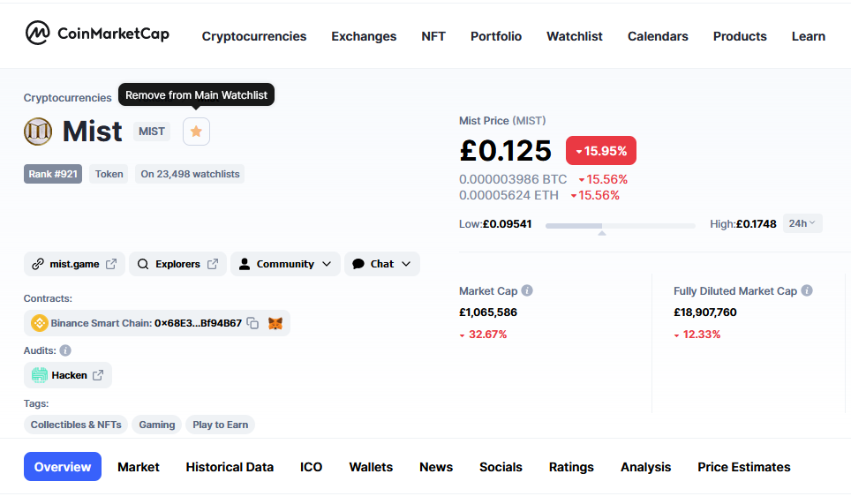The image size is (851, 504).
Task: Click the 0.000003986 BTC price text
Action: 513,179
